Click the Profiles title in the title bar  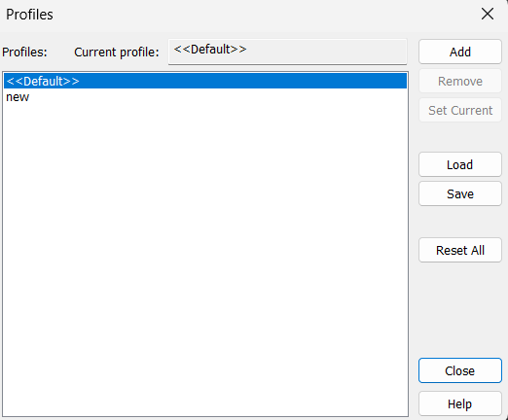click(x=29, y=15)
